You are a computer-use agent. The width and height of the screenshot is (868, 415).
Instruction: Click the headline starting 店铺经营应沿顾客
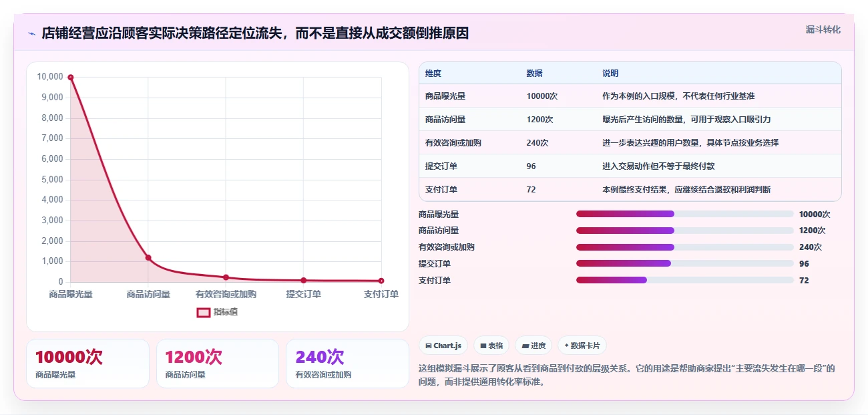[x=255, y=33]
